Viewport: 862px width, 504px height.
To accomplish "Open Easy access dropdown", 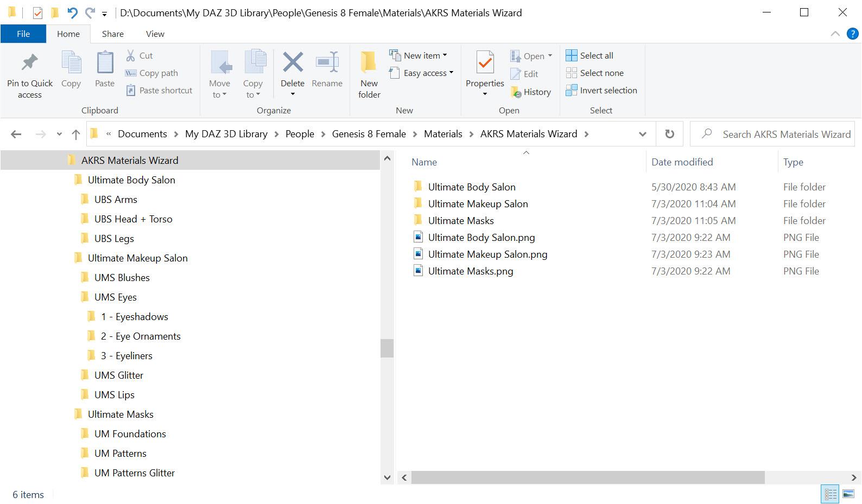I will 421,73.
